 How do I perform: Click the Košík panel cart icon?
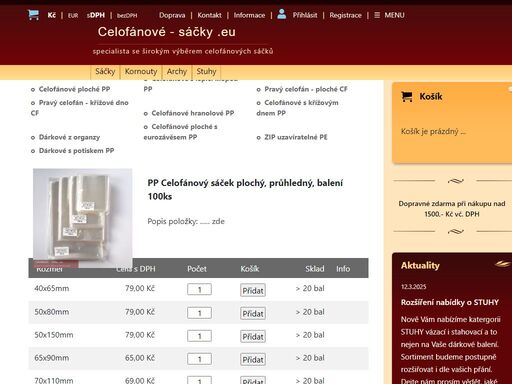(407, 97)
